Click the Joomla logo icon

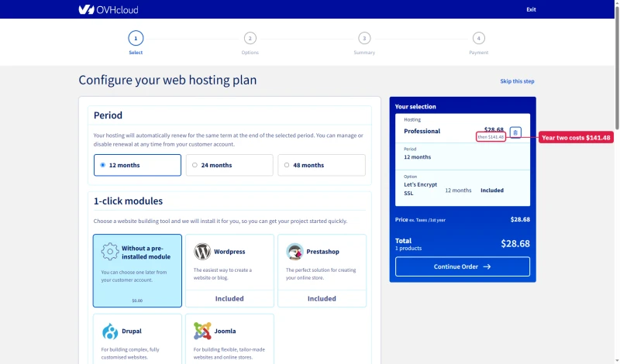tap(202, 331)
